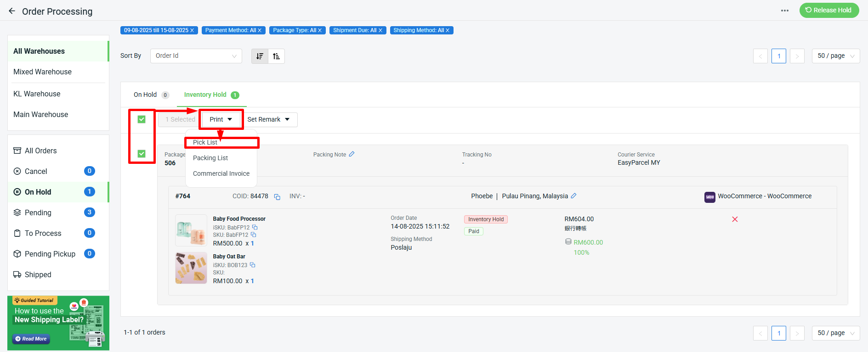Expand the Set Remark dropdown

tap(268, 120)
